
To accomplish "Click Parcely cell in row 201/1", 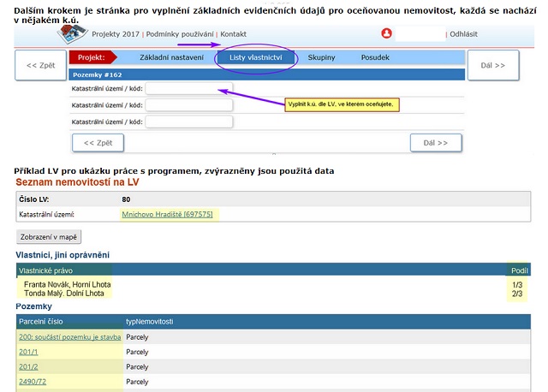I will (x=137, y=352).
